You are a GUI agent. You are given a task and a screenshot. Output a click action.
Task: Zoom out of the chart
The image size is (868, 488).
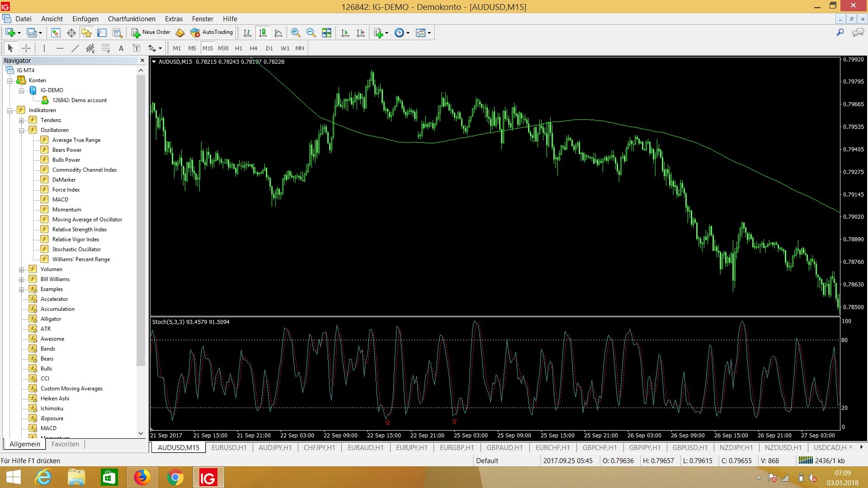tap(311, 33)
